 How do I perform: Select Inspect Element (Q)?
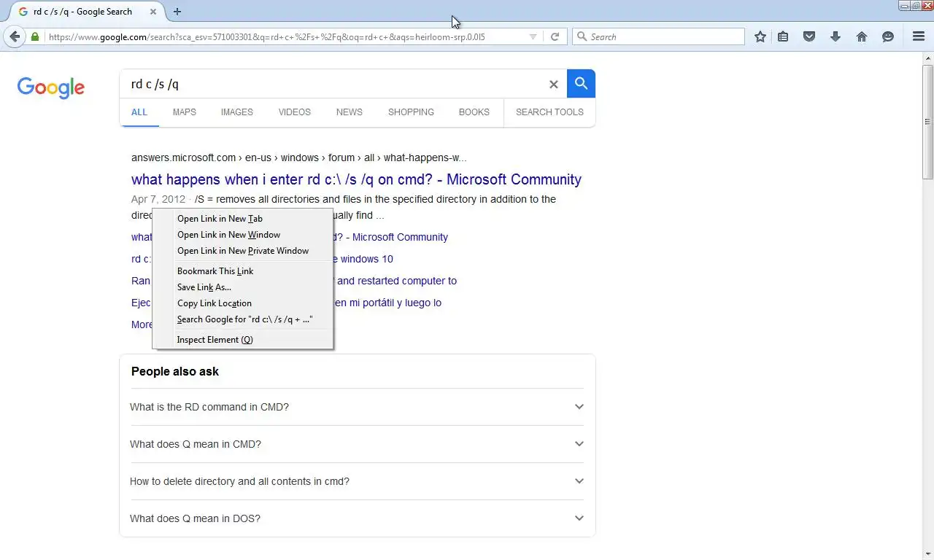click(x=242, y=340)
